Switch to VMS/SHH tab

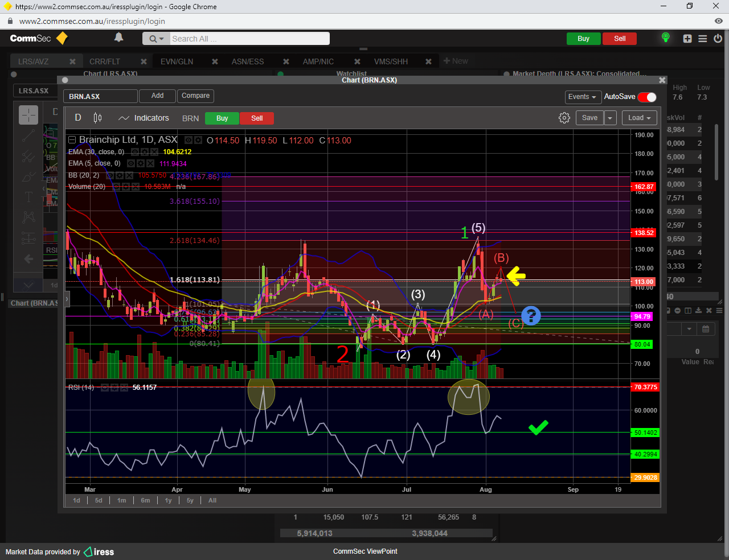(x=391, y=61)
